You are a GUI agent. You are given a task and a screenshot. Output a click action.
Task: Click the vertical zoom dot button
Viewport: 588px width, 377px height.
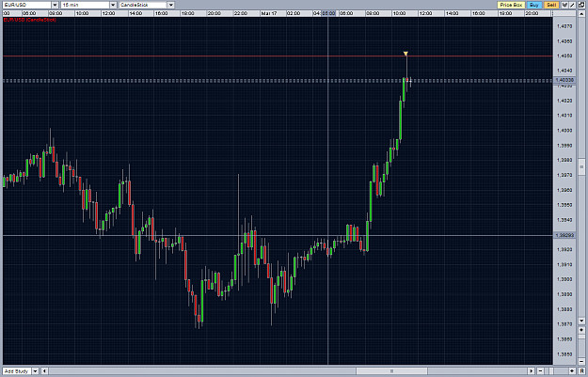pyautogui.click(x=581, y=330)
